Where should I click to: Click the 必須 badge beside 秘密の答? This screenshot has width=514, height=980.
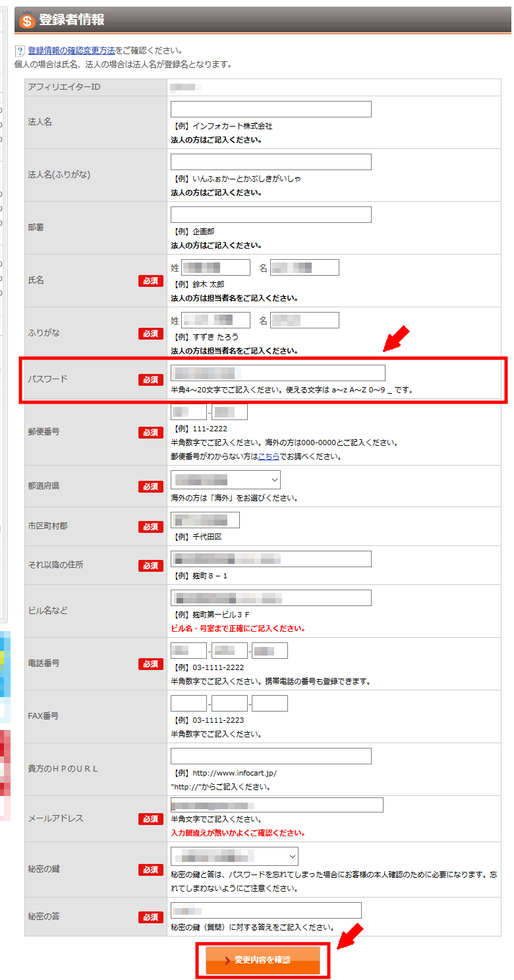(x=151, y=917)
